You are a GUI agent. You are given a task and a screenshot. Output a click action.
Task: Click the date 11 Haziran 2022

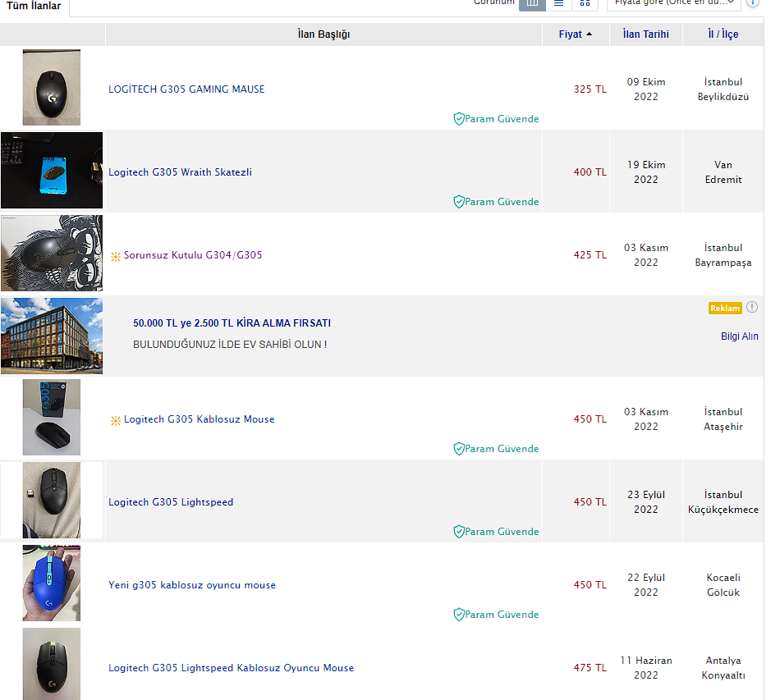click(x=645, y=668)
